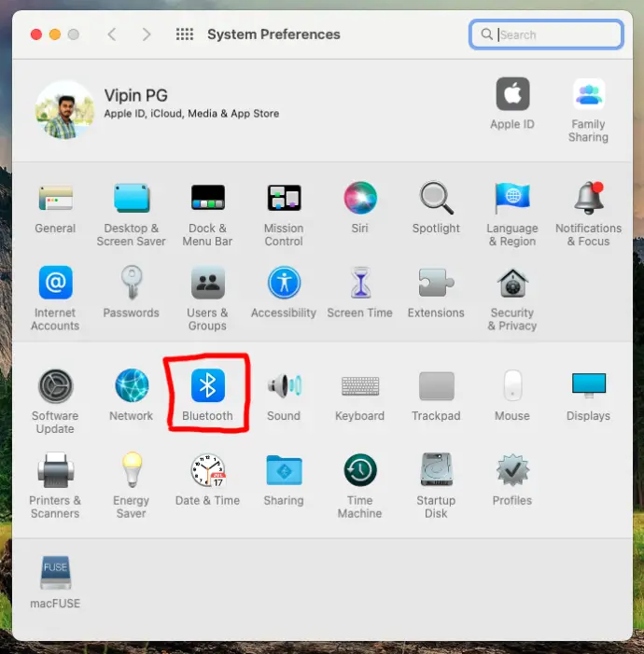
Task: Show all preferences grid button
Action: click(185, 35)
